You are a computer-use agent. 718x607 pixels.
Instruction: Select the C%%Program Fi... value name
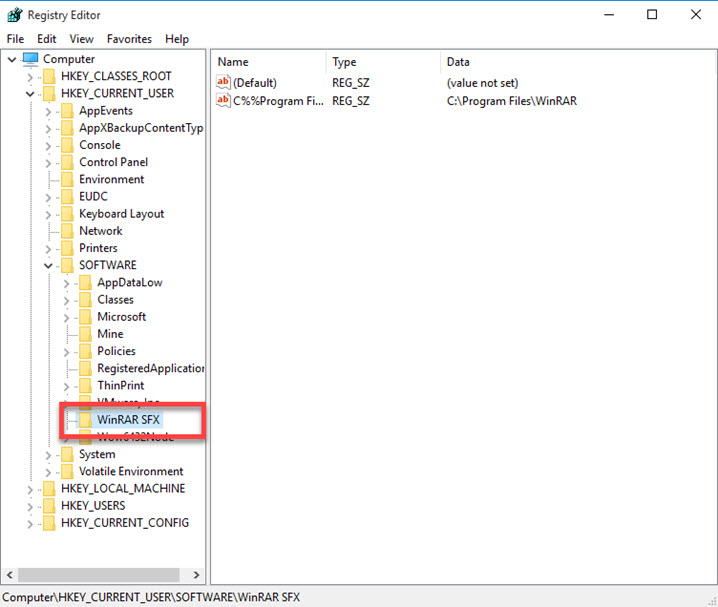pyautogui.click(x=278, y=101)
